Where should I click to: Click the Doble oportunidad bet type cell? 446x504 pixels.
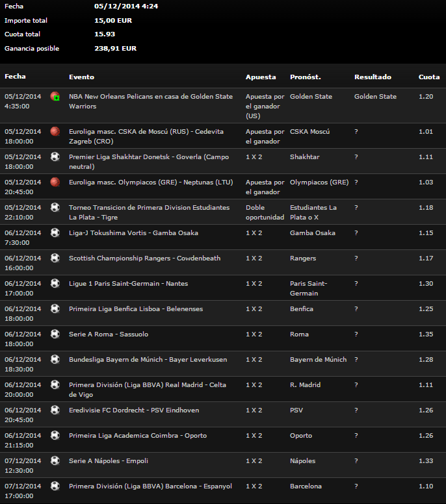265,212
